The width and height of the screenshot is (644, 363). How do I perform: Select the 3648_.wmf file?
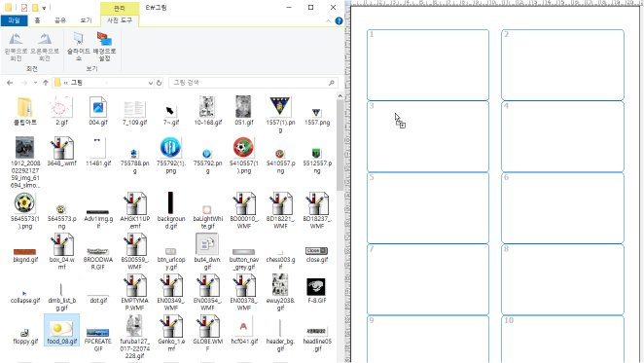pyautogui.click(x=61, y=152)
